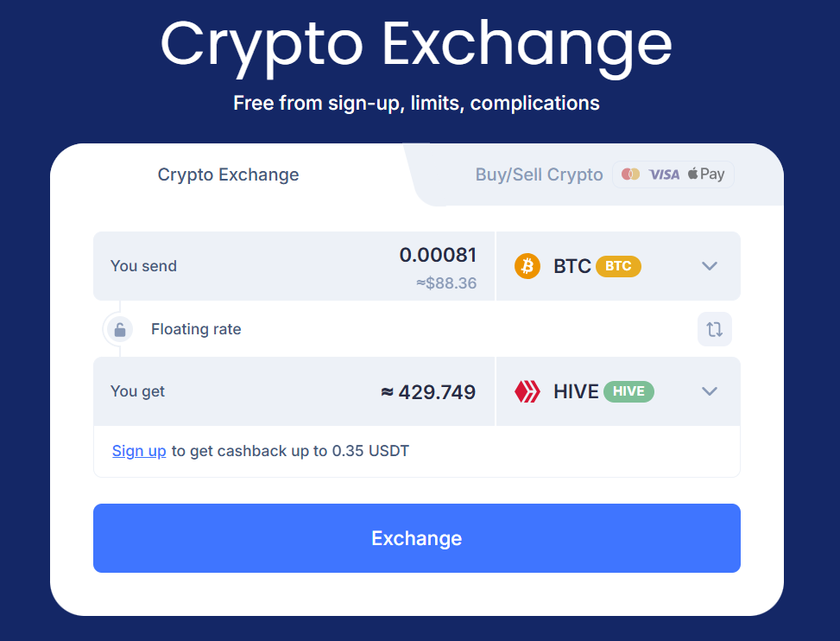This screenshot has width=840, height=641.
Task: Click the VISA payment logo
Action: (x=664, y=175)
